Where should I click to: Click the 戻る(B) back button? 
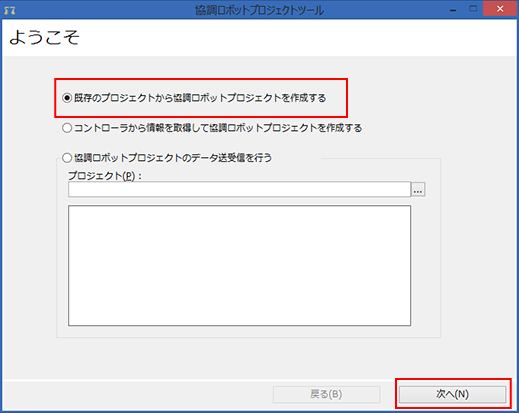pos(326,394)
